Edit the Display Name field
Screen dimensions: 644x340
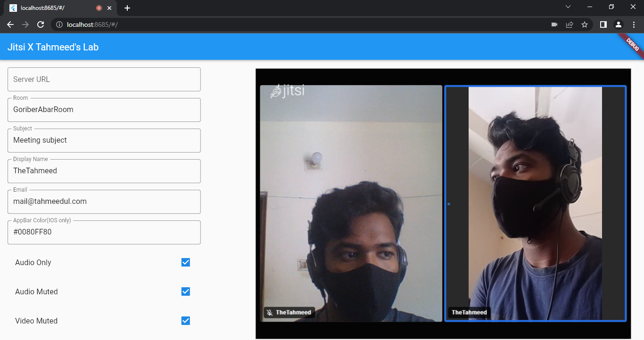[x=104, y=171]
